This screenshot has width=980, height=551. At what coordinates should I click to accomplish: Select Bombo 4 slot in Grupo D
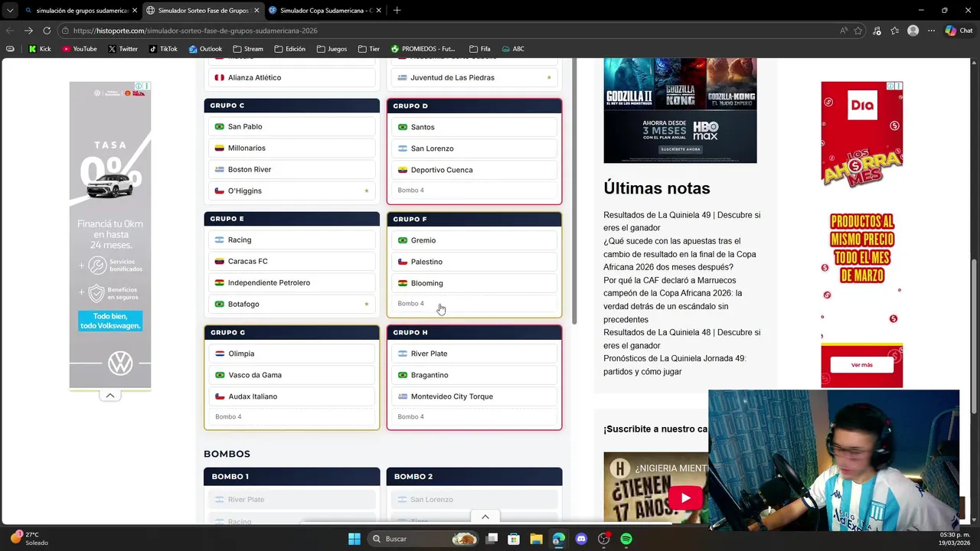[474, 191]
